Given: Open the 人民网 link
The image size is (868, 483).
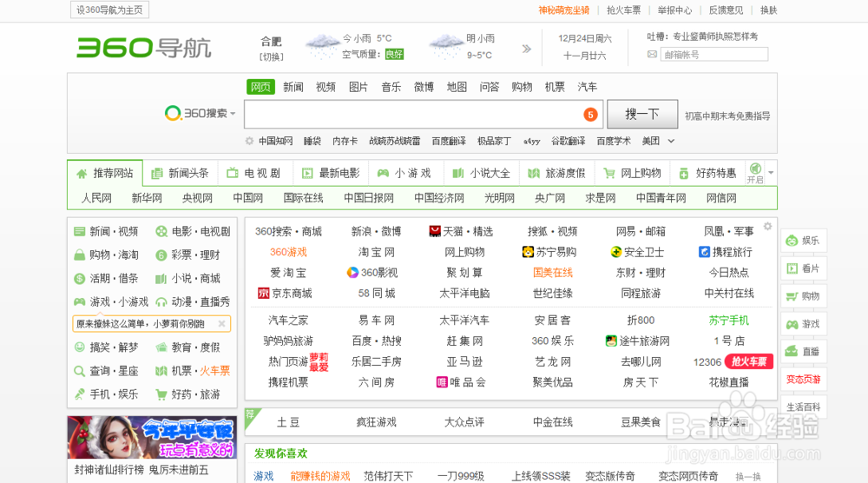Looking at the screenshot, I should tap(97, 198).
